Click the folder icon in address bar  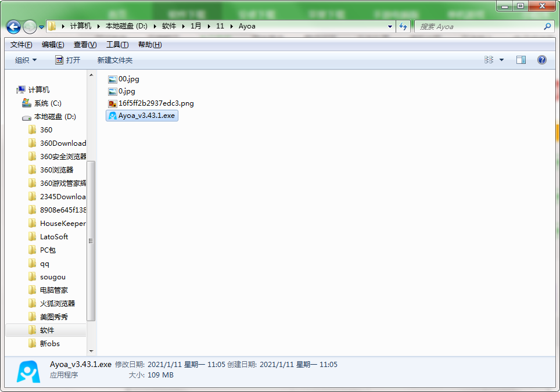pos(52,26)
